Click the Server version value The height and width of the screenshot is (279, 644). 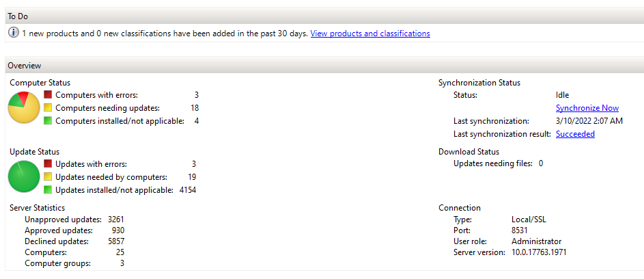click(x=539, y=252)
